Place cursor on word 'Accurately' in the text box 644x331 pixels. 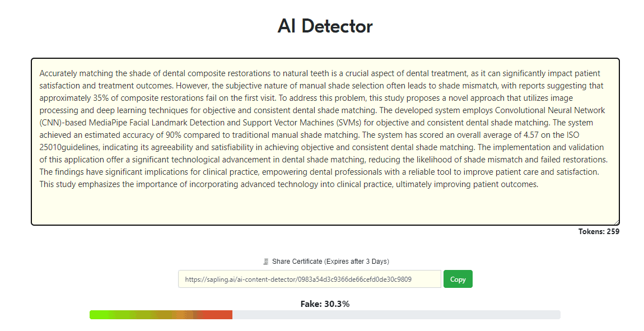click(x=58, y=73)
